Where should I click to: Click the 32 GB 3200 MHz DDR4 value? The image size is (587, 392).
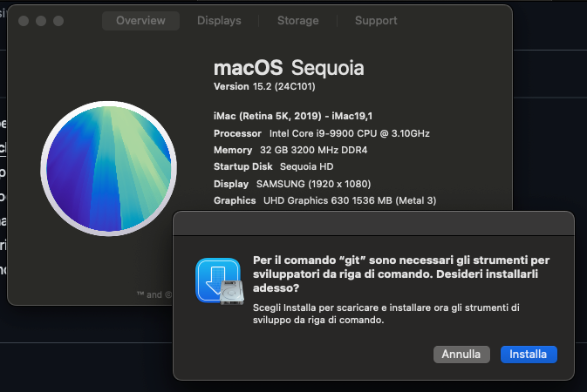click(313, 150)
